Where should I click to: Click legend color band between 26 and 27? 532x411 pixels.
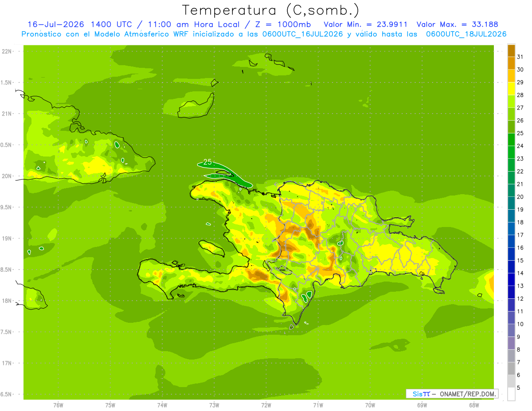pos(511,114)
